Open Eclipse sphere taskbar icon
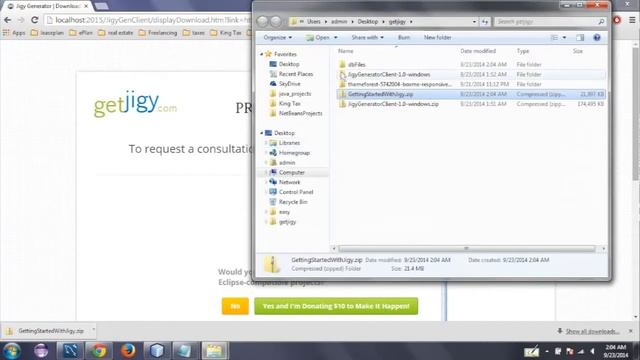The height and width of the screenshot is (360, 640). tap(41, 351)
